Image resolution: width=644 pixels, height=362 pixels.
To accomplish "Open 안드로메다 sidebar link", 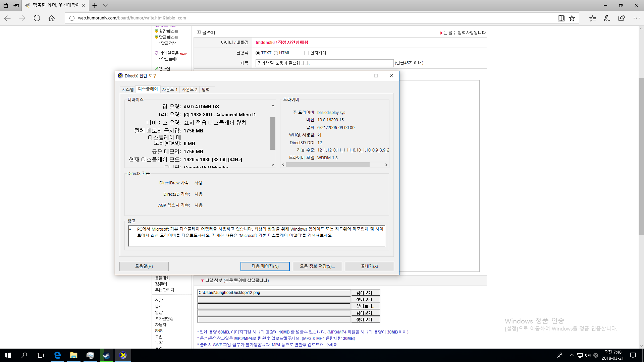I will click(x=170, y=59).
